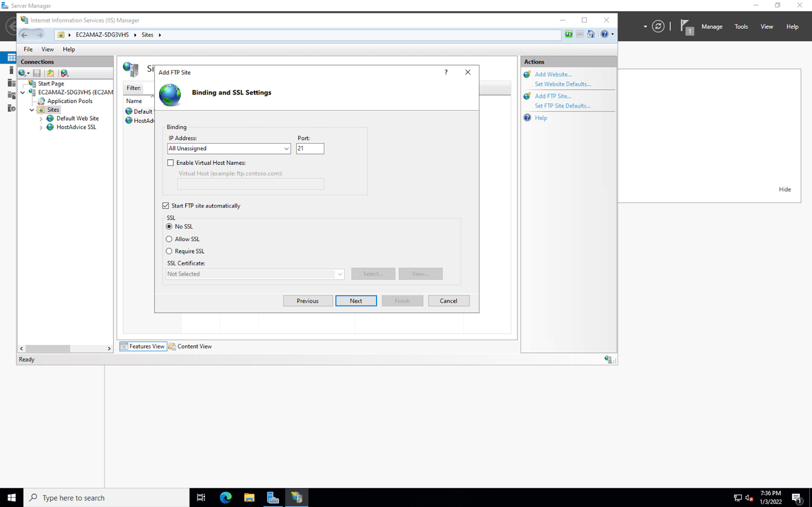This screenshot has width=812, height=507.
Task: Click HostAdvice row in Sites list
Action: click(140, 120)
